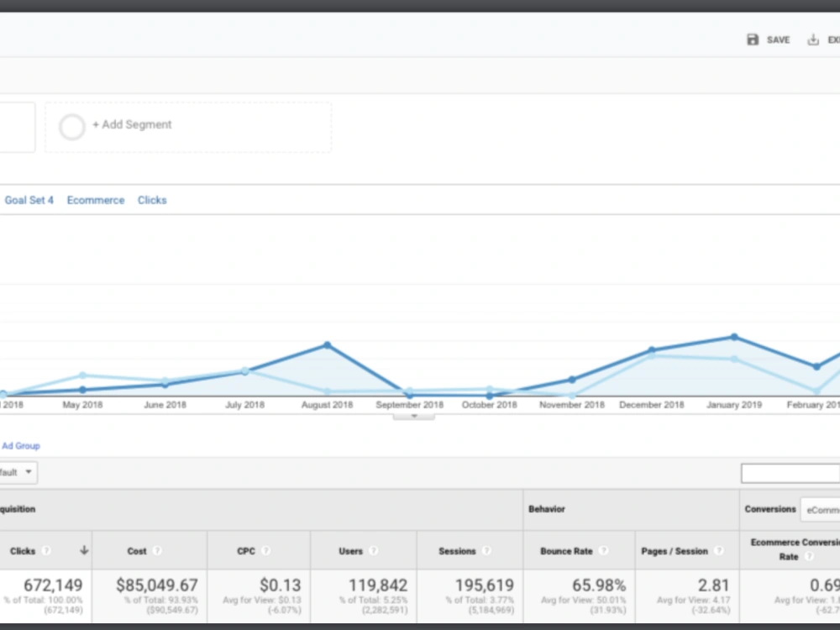
Task: Open help icon beside Ecommerce Conversion Rate
Action: pyautogui.click(x=809, y=557)
